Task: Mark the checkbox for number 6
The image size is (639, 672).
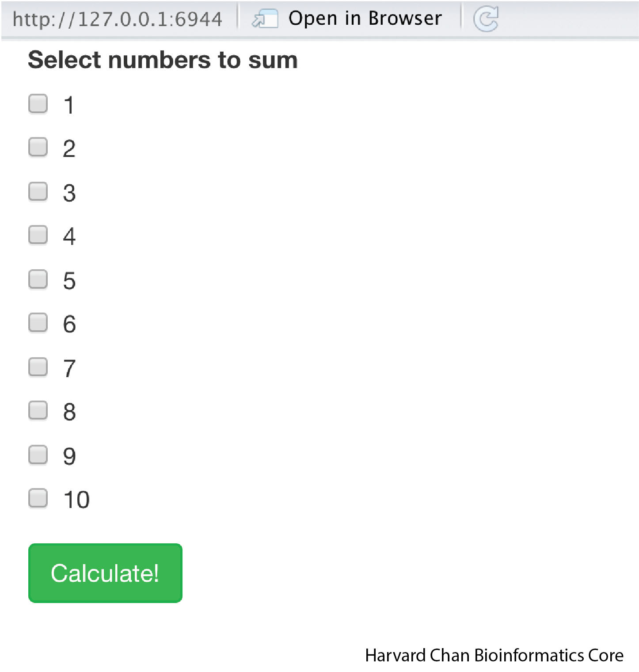Action: 38,323
